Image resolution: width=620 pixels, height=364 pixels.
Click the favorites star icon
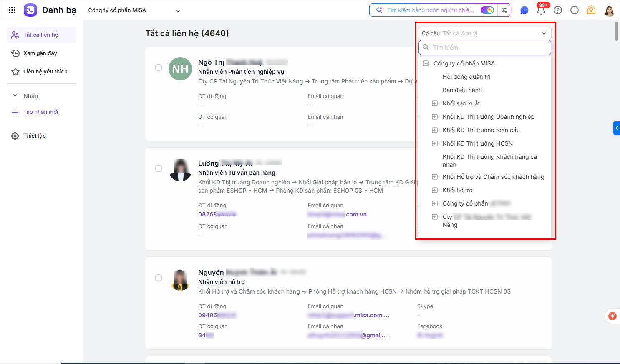[15, 72]
